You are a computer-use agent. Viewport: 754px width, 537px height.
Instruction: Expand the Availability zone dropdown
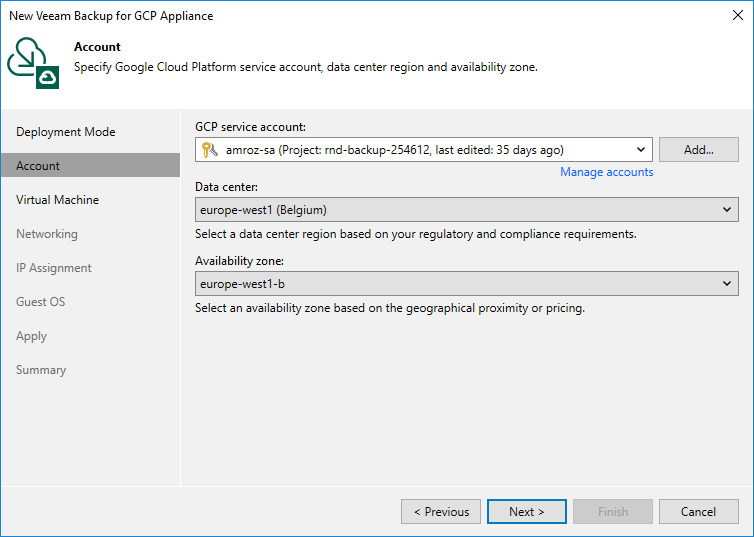coord(727,284)
